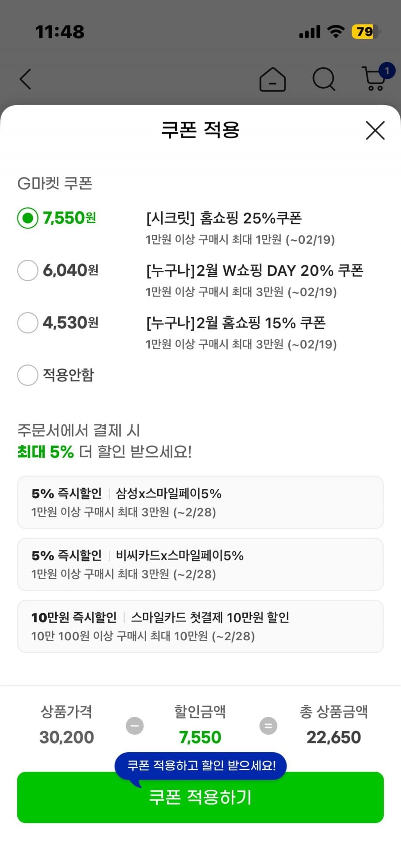Select the 7,550원 시크릿 홈쇼핑 coupon

click(28, 218)
